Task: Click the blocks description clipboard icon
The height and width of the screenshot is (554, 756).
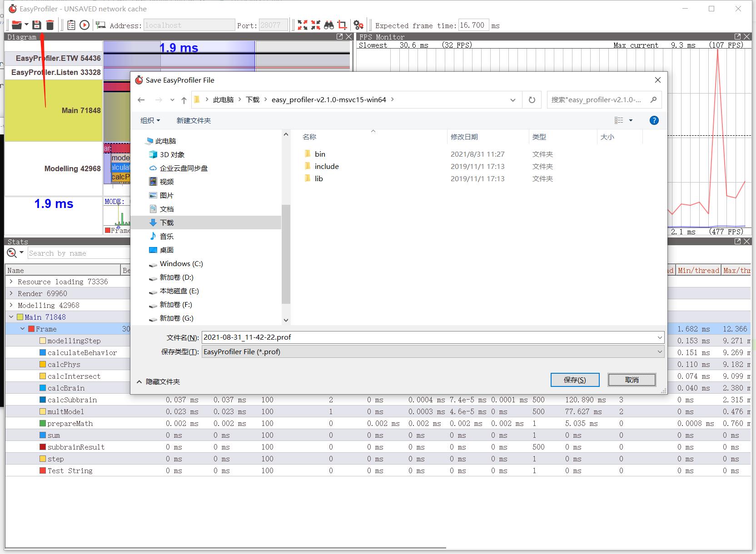Action: [x=71, y=25]
